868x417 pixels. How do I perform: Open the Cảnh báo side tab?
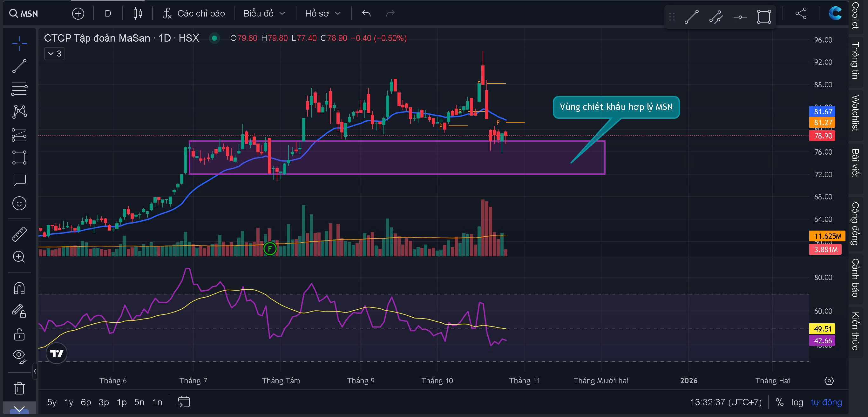pyautogui.click(x=856, y=278)
